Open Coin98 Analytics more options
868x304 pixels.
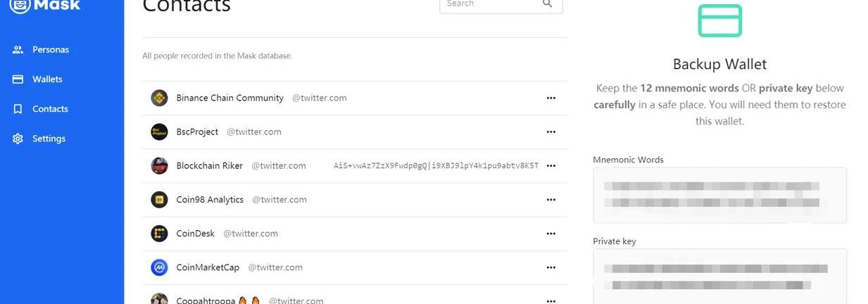pos(551,200)
